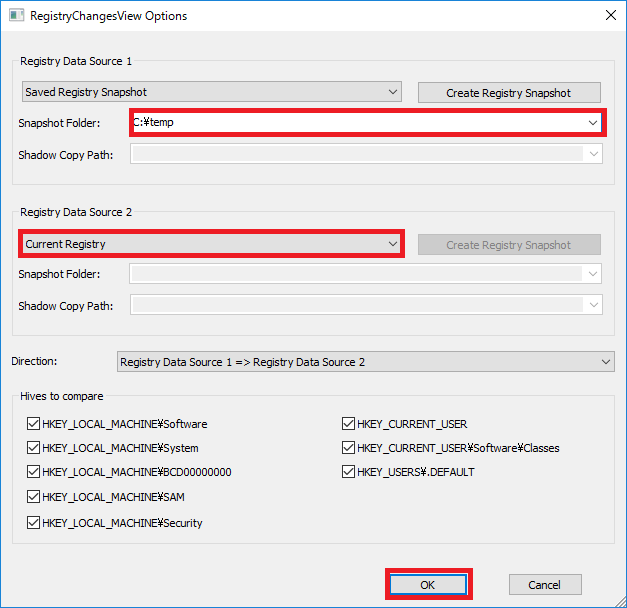Close the Options dialog window
The height and width of the screenshot is (608, 627).
[611, 15]
